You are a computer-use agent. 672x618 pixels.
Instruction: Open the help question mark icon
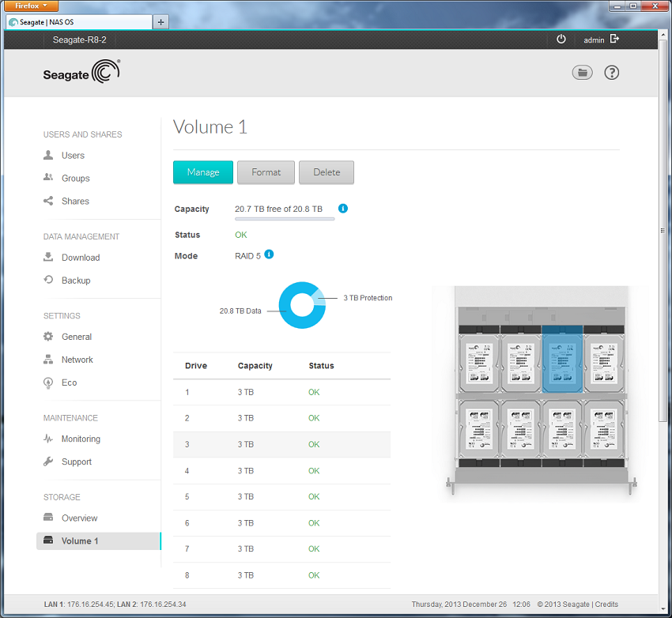tap(612, 73)
